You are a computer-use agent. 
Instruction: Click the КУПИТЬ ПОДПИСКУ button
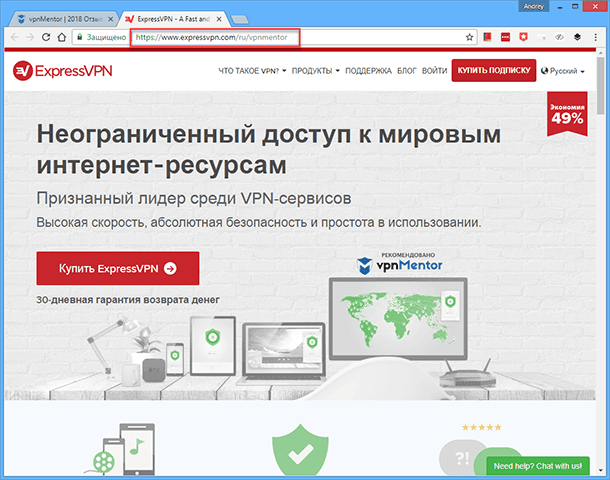(x=494, y=70)
